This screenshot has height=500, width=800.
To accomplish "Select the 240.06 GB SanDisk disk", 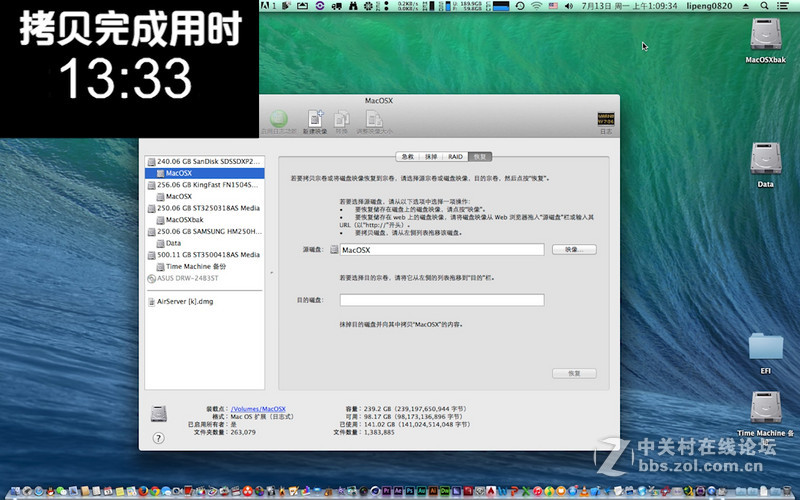I will click(205, 161).
